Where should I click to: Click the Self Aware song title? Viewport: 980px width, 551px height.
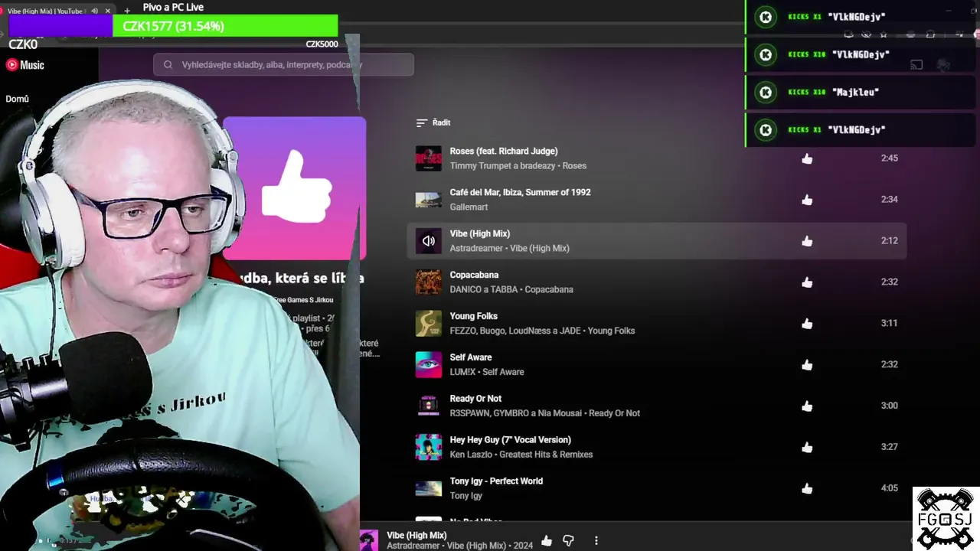pyautogui.click(x=471, y=358)
